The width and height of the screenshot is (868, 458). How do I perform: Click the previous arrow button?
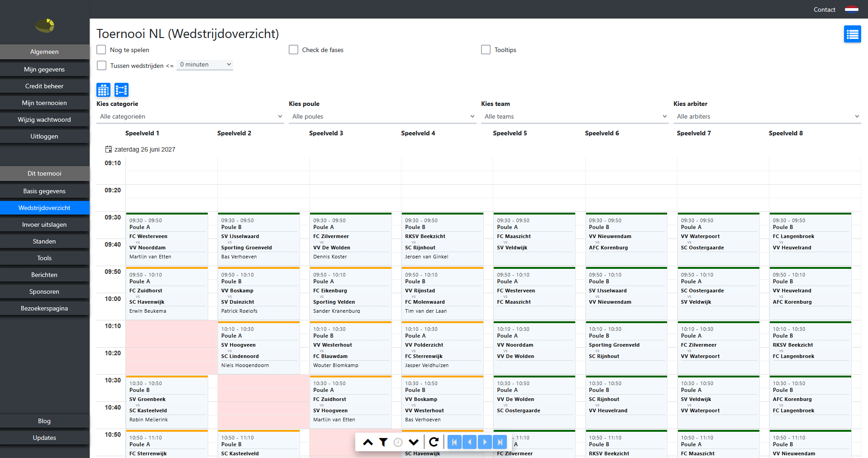[x=470, y=442]
